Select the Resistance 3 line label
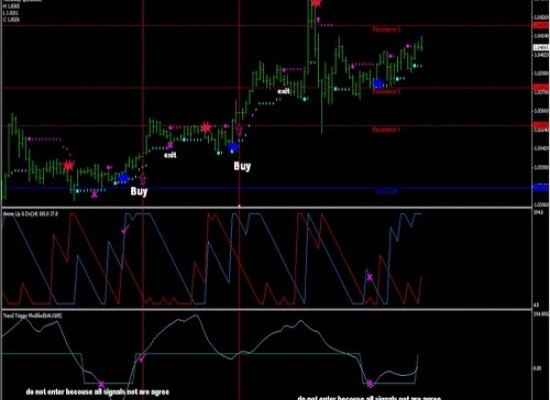 pos(386,29)
